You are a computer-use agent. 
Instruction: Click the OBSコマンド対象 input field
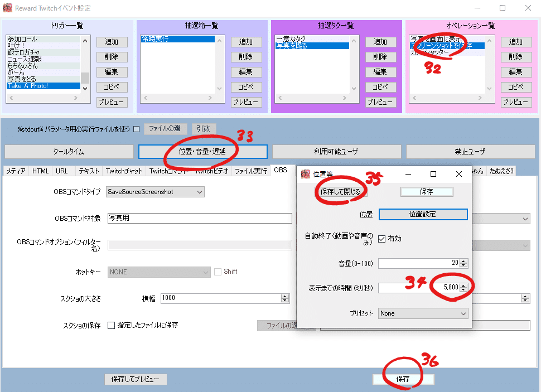200,218
